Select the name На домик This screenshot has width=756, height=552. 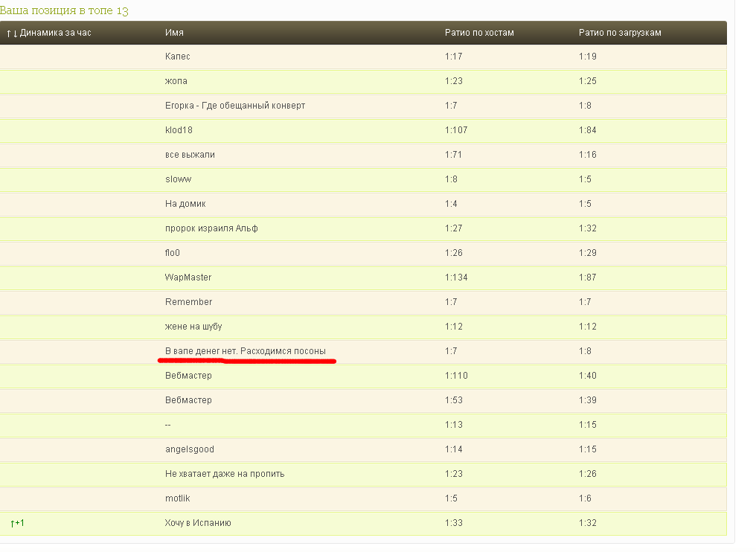[x=185, y=204]
